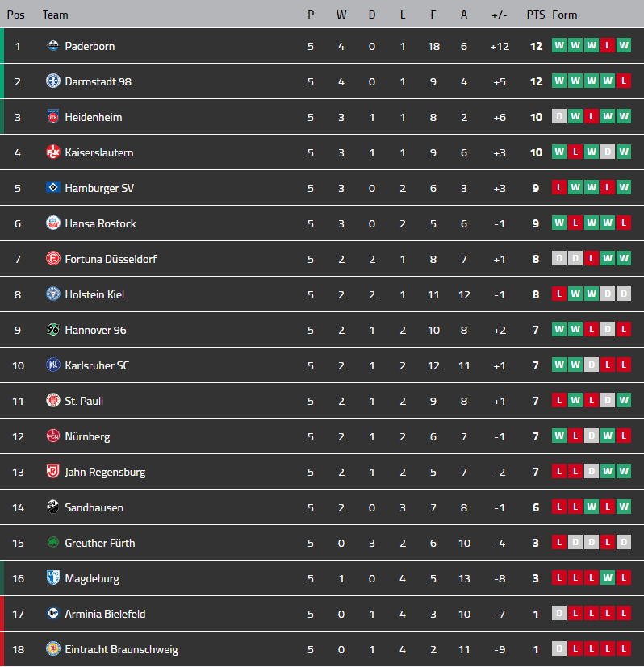This screenshot has width=644, height=667.
Task: Click the Eintracht Braunschweig lion crest
Action: point(52,649)
